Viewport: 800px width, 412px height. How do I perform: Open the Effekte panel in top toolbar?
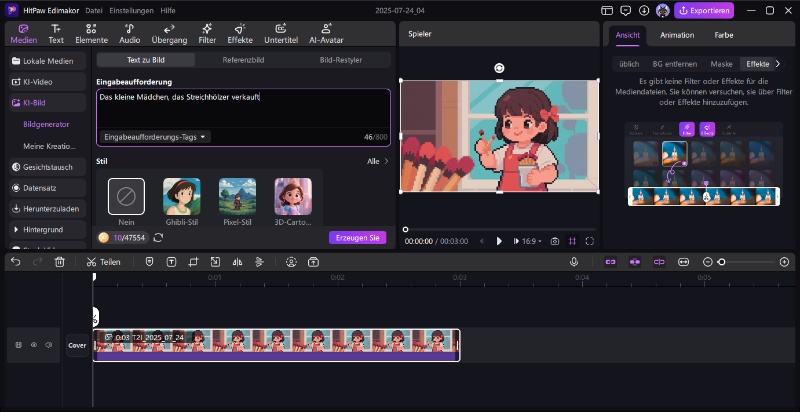240,34
